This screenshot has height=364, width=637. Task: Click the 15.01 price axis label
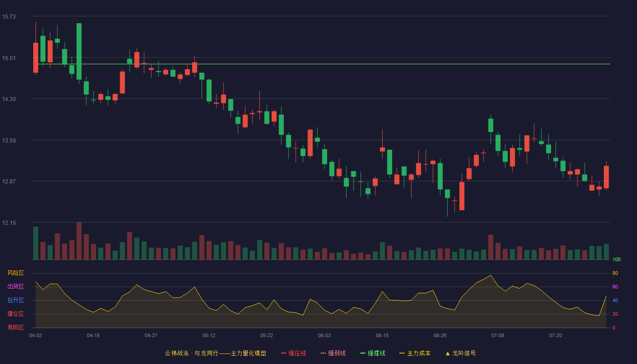(9, 58)
